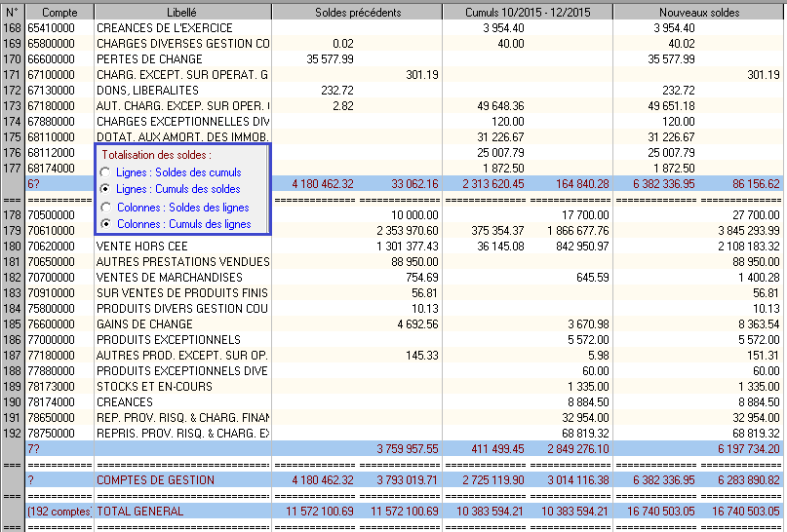Click the 'Cumuls 10/2015 - 12/2015' header
This screenshot has height=532, width=787.
[527, 13]
